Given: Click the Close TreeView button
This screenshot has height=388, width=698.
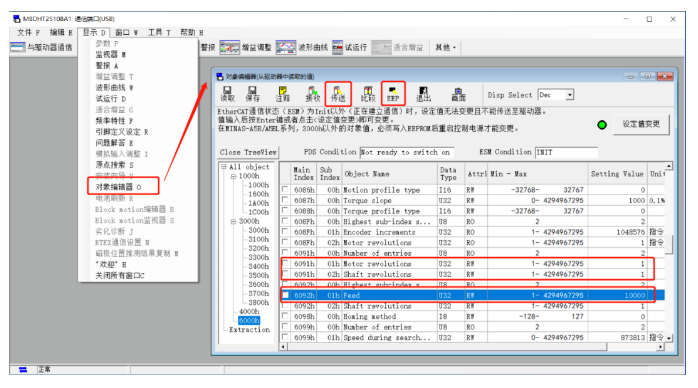Looking at the screenshot, I should [x=248, y=152].
